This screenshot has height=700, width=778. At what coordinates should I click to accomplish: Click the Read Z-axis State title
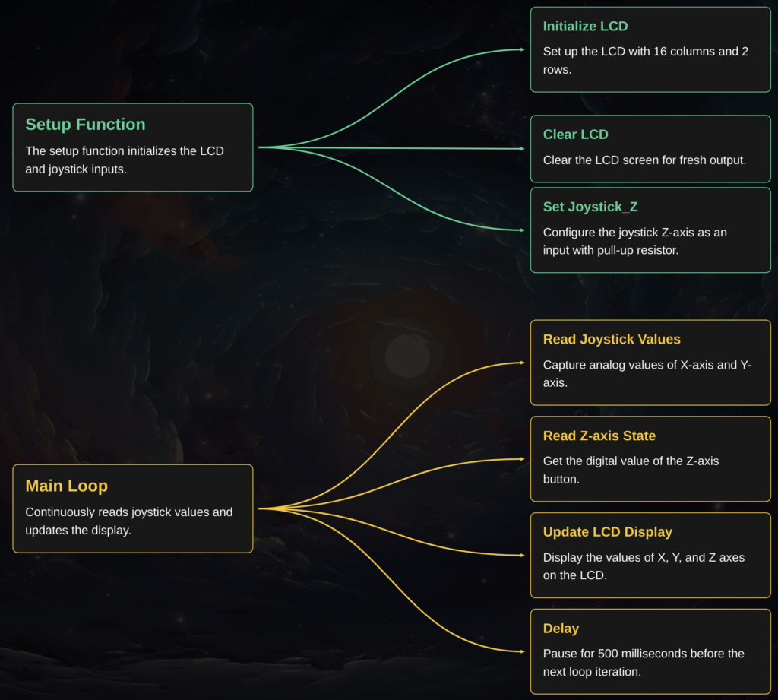[599, 436]
